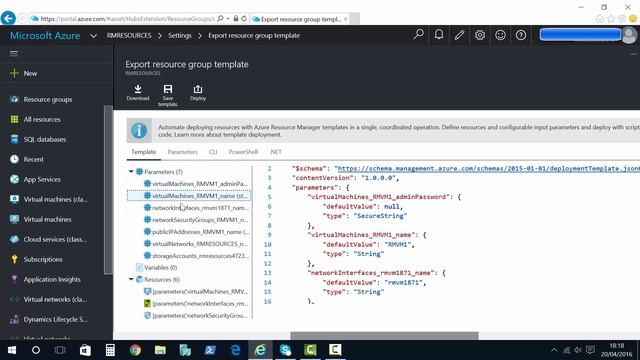Click the New plus button
640x360 pixels.
click(x=24, y=73)
